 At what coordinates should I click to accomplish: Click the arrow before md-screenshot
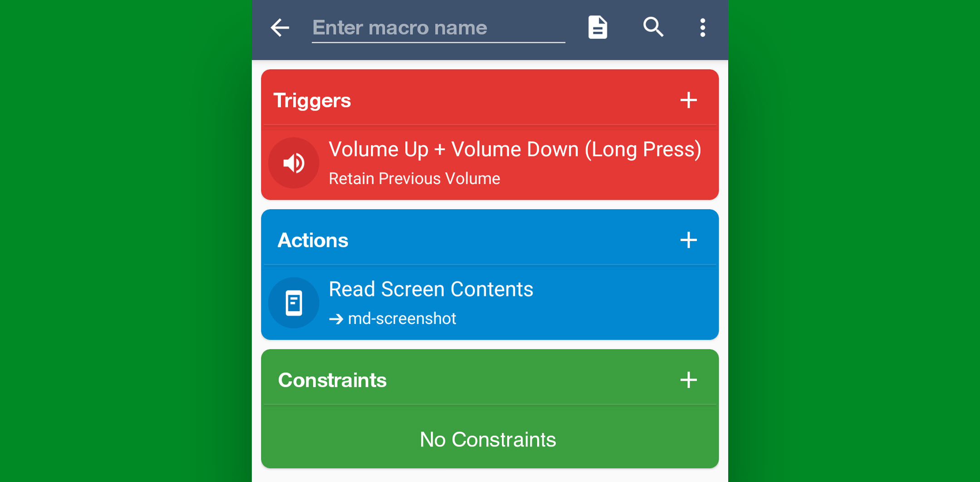pos(336,319)
